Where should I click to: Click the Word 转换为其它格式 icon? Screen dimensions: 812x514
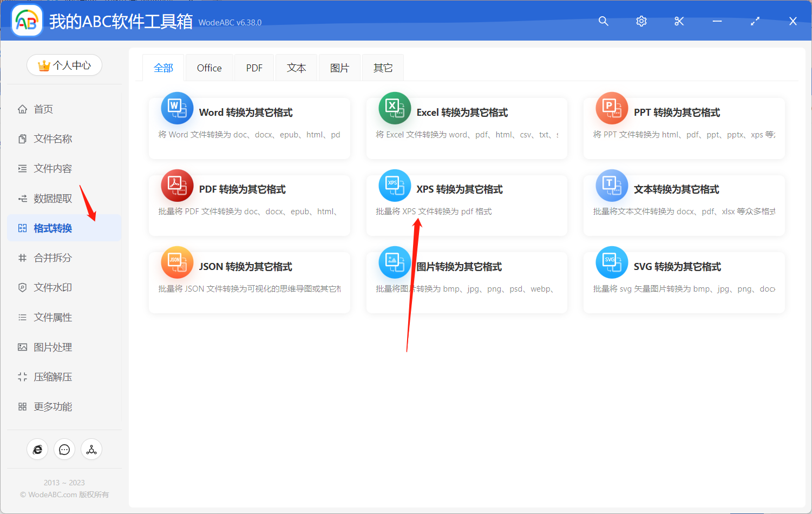[177, 108]
